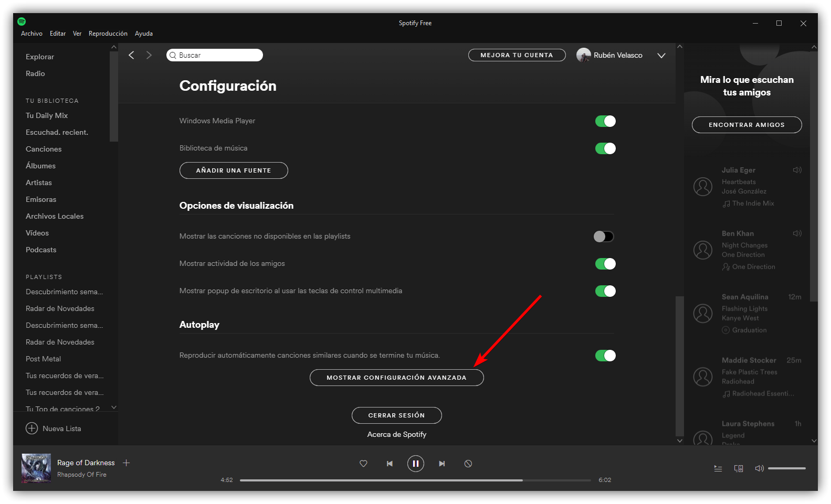Open Julia Eger's profile picture
This screenshot has width=831, height=504.
[x=703, y=186]
